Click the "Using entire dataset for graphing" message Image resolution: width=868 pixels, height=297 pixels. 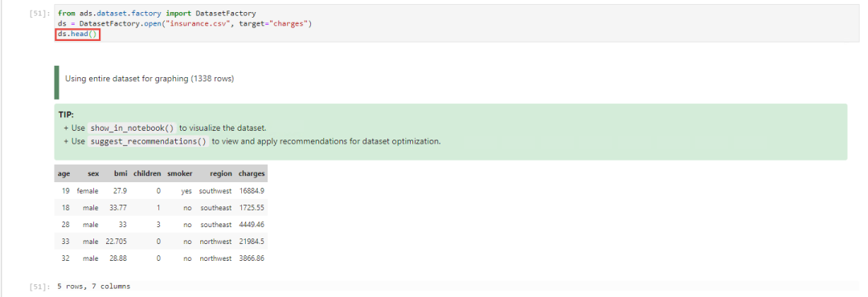pos(149,79)
